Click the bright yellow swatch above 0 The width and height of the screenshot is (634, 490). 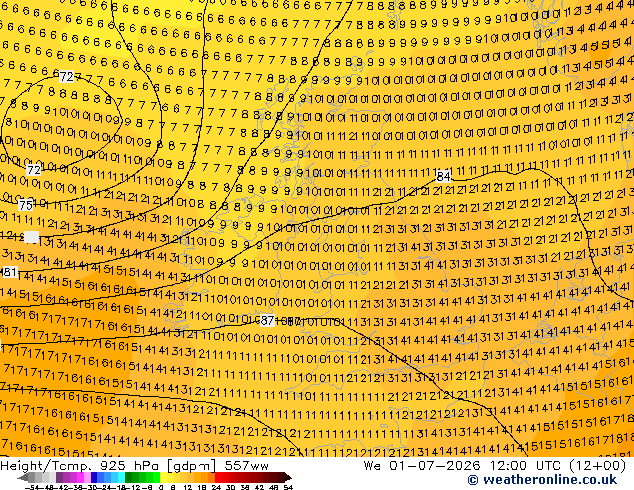click(x=163, y=478)
